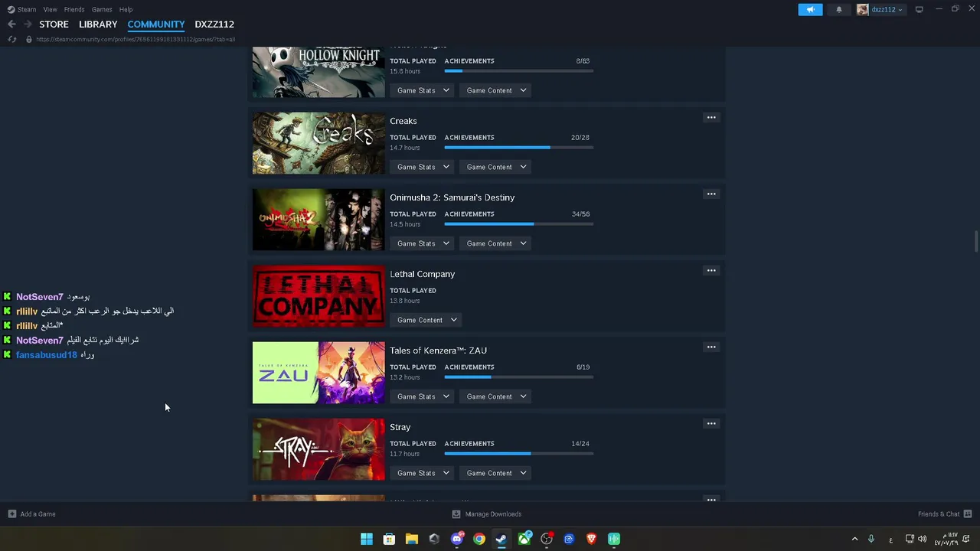Open options menu for Tales of Kenzera: ZAU
This screenshot has width=980, height=551.
[711, 347]
